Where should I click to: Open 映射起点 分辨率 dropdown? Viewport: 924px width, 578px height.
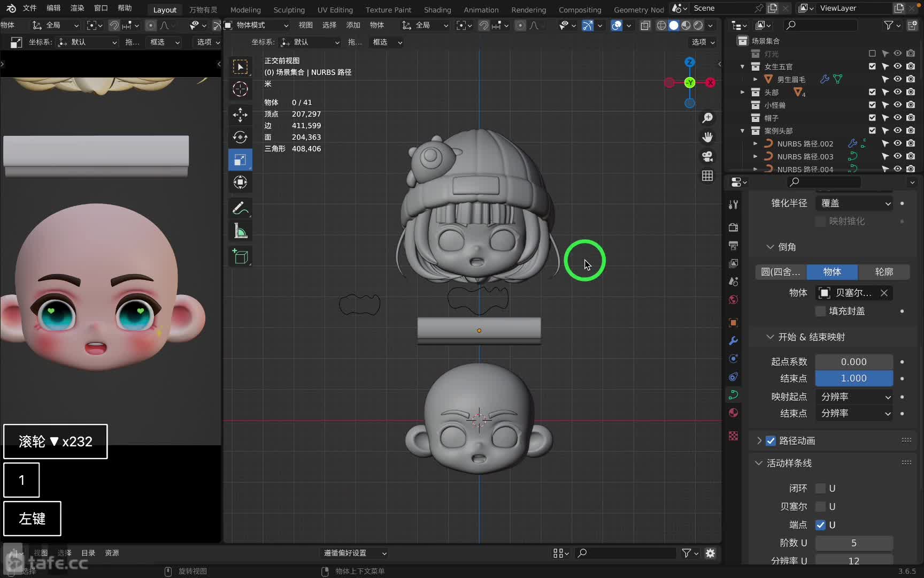[x=854, y=397]
